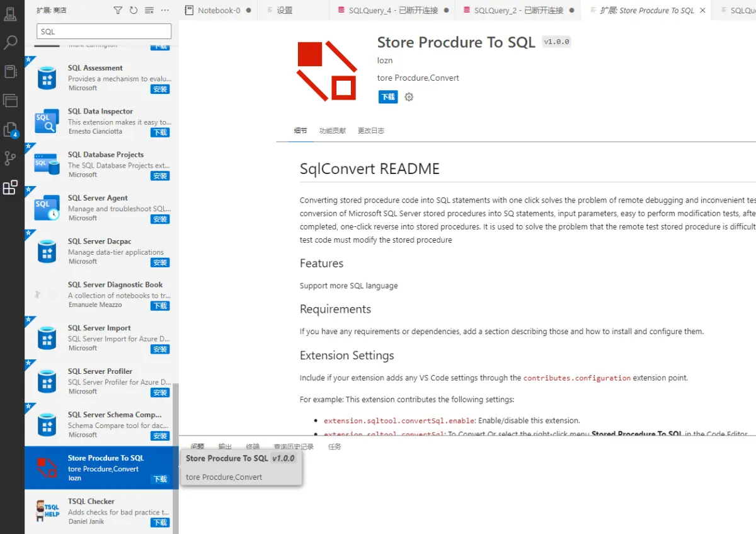Click the SQL Server Agent extension icon

[x=47, y=208]
